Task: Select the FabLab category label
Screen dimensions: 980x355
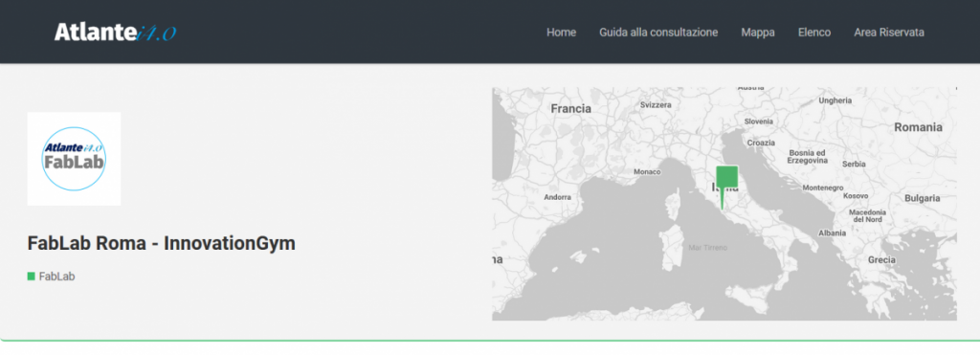Action: click(56, 277)
